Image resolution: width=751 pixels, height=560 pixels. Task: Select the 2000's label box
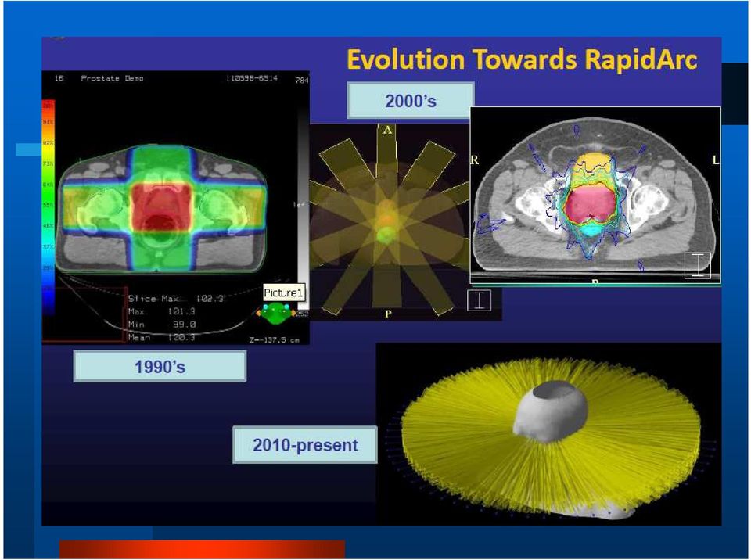[411, 101]
